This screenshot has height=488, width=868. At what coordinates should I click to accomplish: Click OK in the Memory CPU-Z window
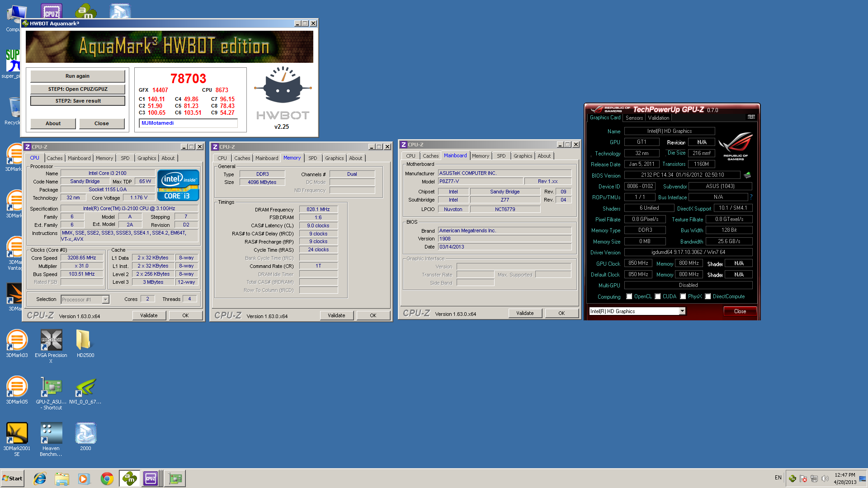(x=373, y=315)
